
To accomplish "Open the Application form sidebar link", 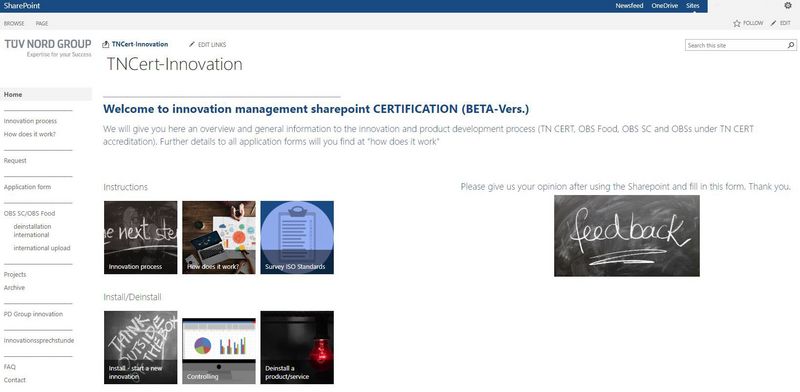I will [28, 187].
